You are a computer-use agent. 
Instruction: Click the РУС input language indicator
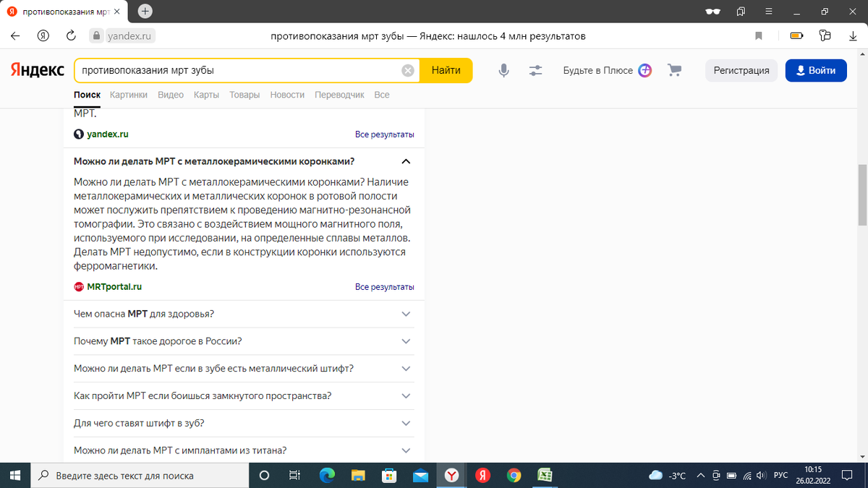781,476
